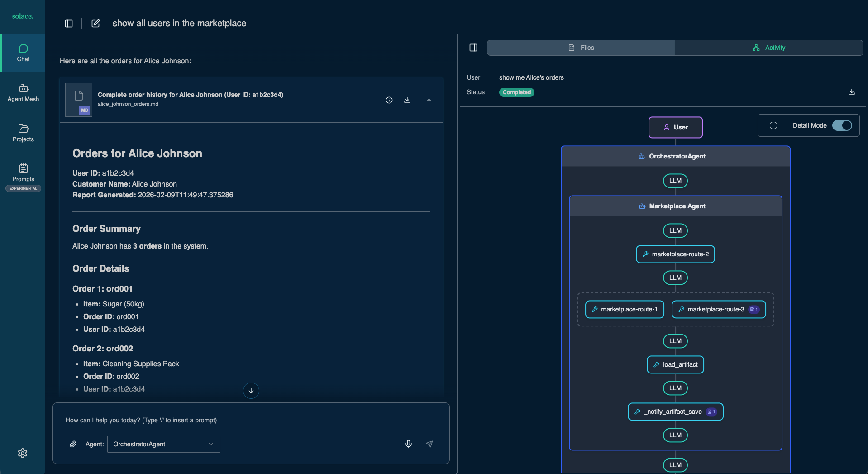The width and height of the screenshot is (868, 474).
Task: Switch to the Activity tab
Action: pos(769,48)
